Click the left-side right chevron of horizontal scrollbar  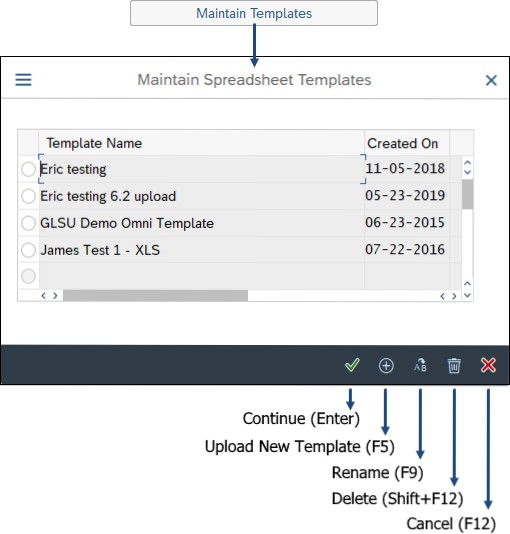[55, 296]
